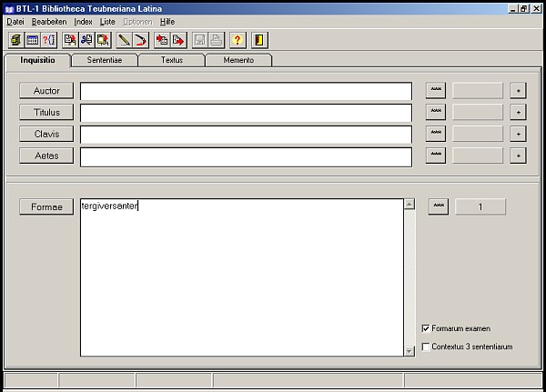The height and width of the screenshot is (392, 546).
Task: Enable the Contextus 3 sententiarum checkbox
Action: [x=426, y=347]
